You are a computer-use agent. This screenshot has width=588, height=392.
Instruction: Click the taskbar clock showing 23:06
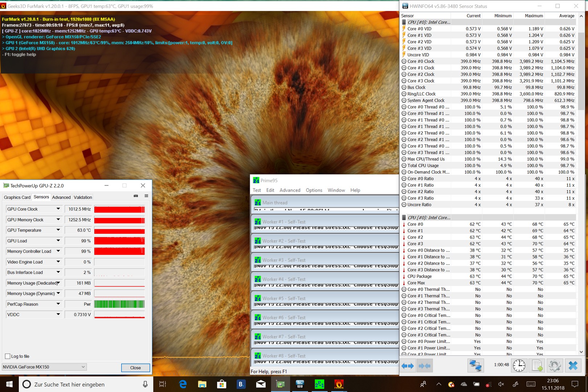[x=553, y=384]
